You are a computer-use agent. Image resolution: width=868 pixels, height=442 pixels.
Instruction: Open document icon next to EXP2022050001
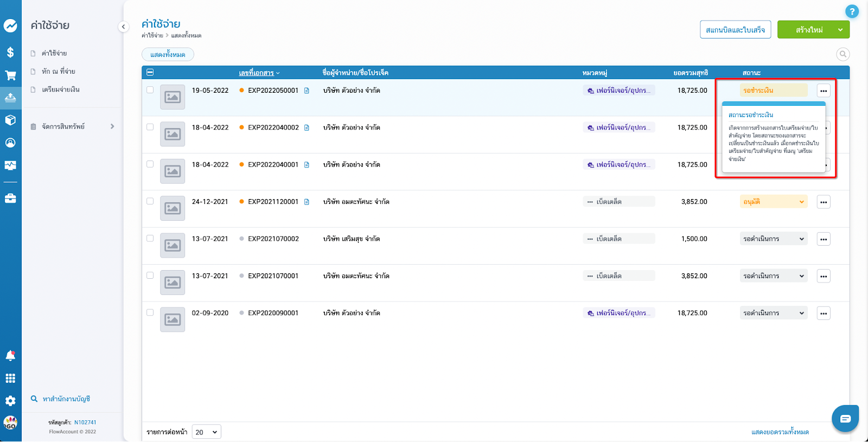307,91
